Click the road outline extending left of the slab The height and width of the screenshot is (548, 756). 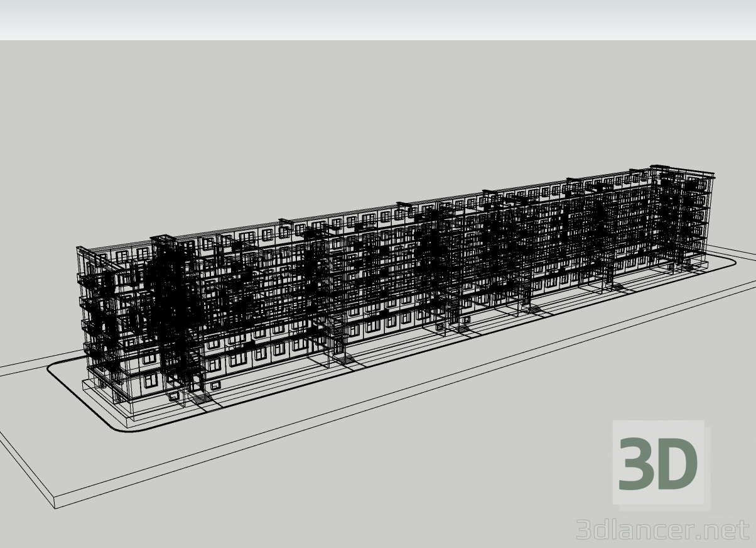click(25, 368)
